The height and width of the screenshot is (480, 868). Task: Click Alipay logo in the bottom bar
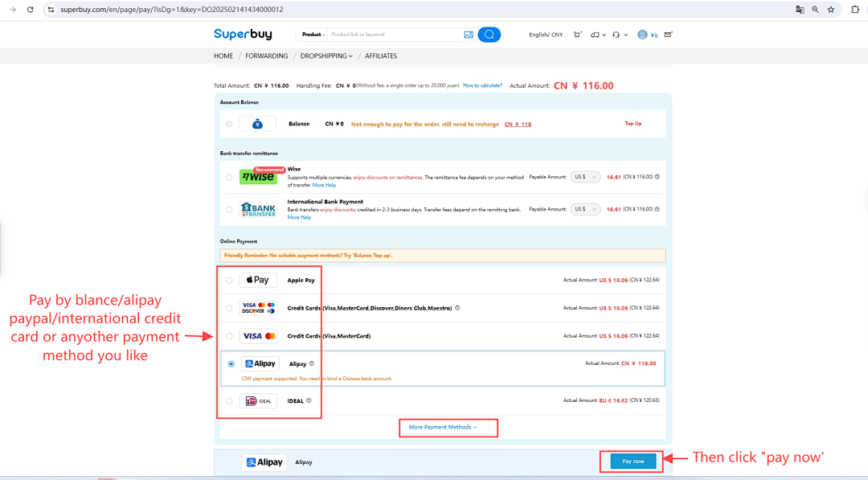coord(264,462)
